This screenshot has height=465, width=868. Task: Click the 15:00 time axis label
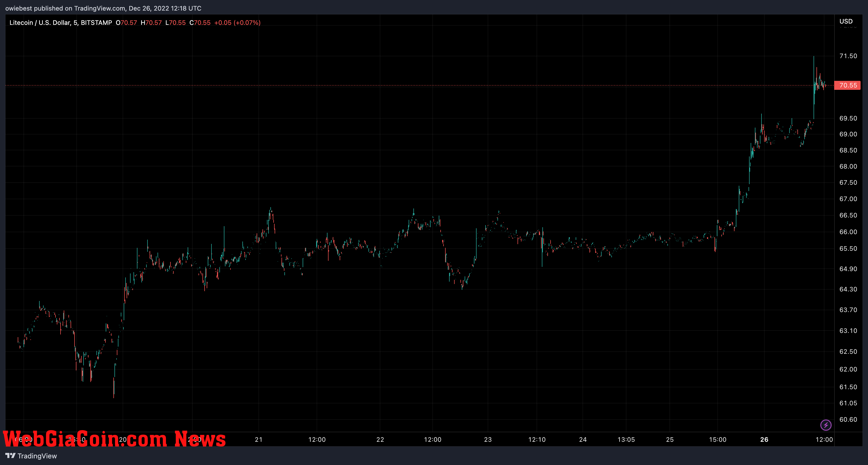point(718,439)
